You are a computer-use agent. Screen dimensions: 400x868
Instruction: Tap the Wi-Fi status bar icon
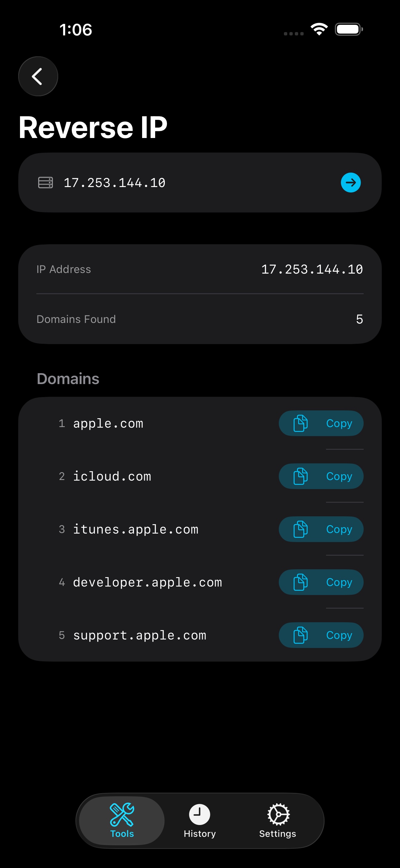[319, 29]
